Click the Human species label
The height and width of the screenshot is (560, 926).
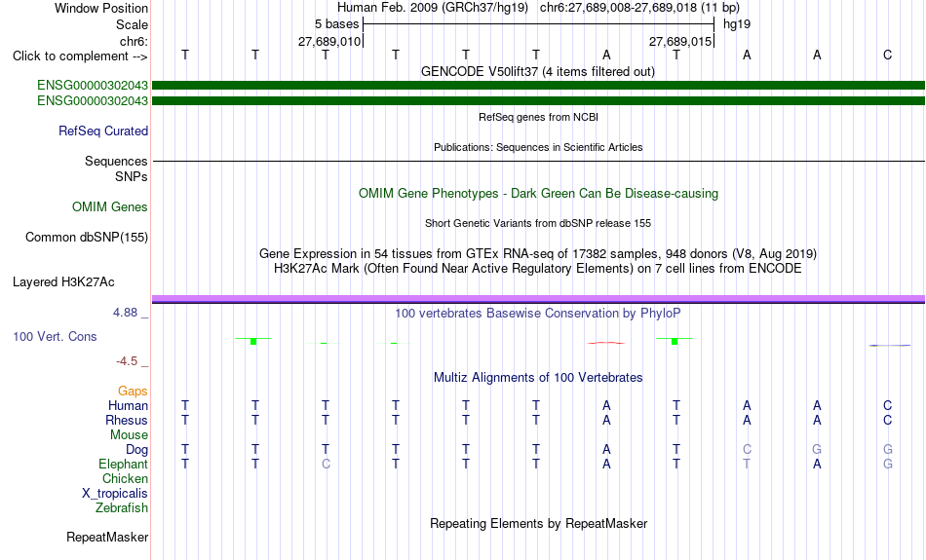128,405
